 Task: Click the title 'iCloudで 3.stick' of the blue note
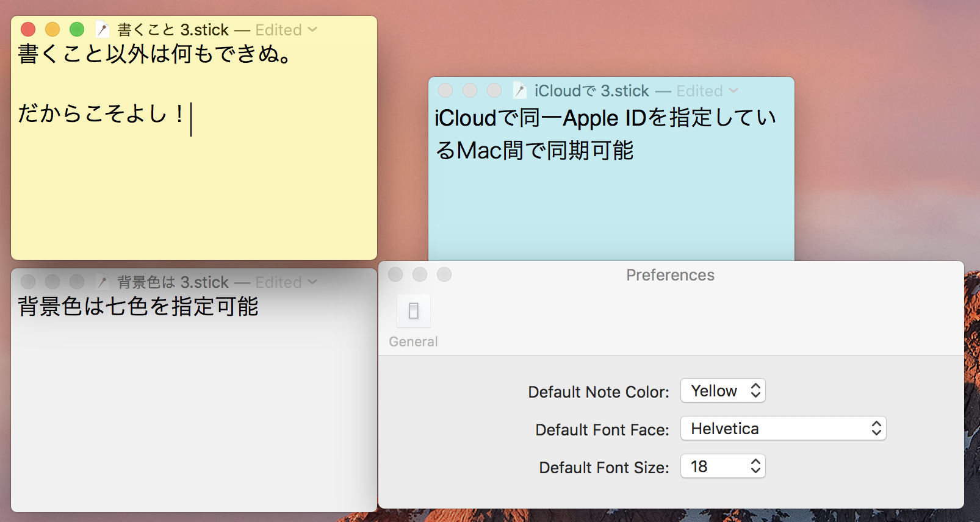[591, 90]
